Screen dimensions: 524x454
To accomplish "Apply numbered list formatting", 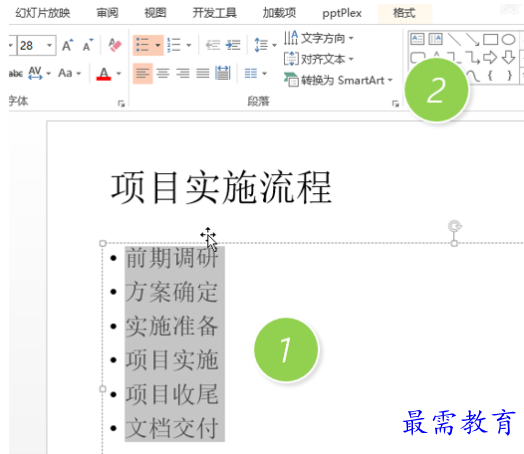I will coord(174,45).
